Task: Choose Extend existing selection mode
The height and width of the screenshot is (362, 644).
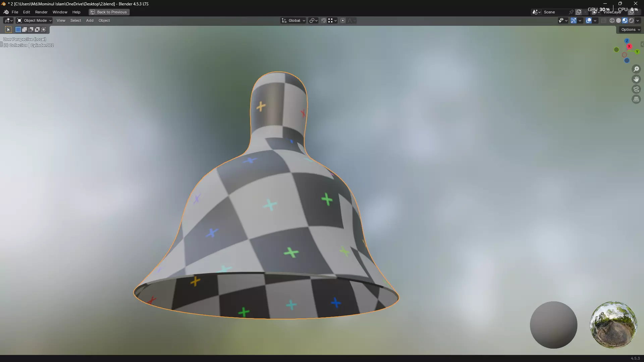Action: (x=24, y=29)
